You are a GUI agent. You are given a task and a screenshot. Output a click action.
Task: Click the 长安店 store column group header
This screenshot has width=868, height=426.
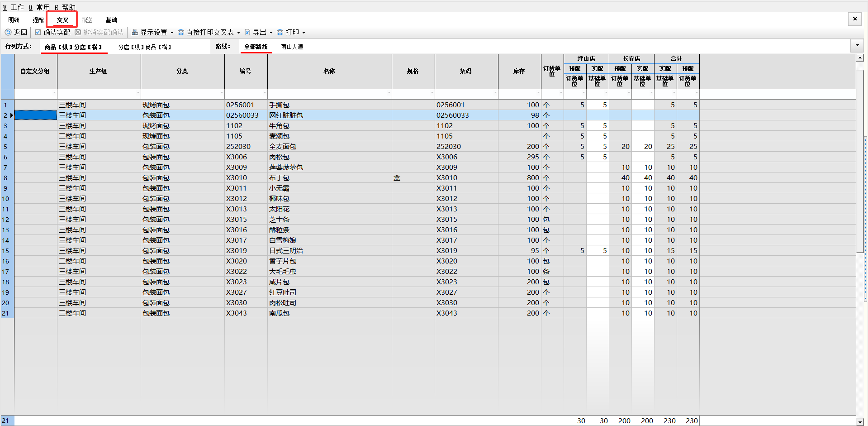(x=631, y=58)
